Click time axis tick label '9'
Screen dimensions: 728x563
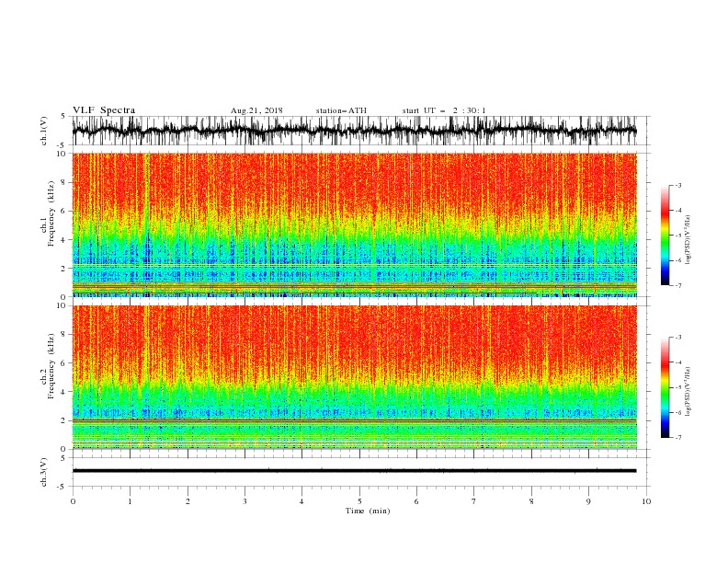click(x=588, y=501)
